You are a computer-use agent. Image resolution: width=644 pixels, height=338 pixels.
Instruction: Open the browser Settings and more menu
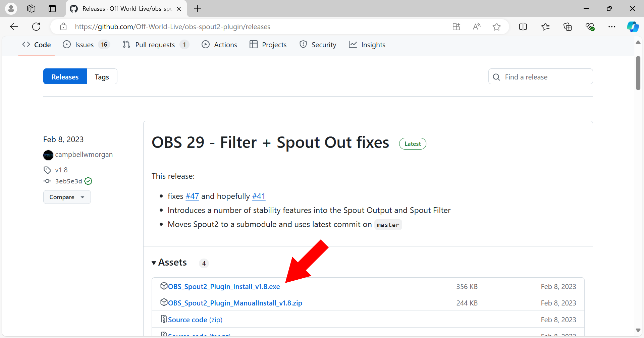point(612,27)
